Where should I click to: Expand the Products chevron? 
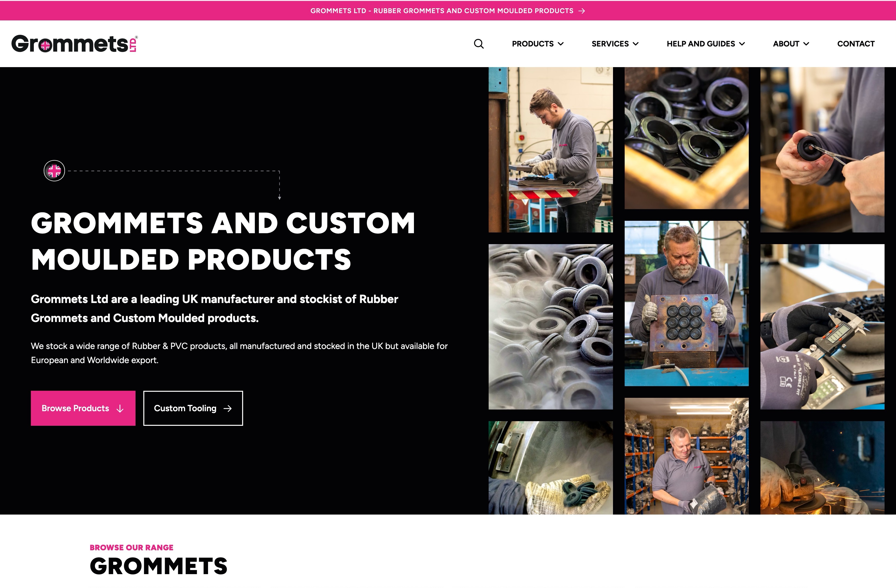(x=561, y=44)
